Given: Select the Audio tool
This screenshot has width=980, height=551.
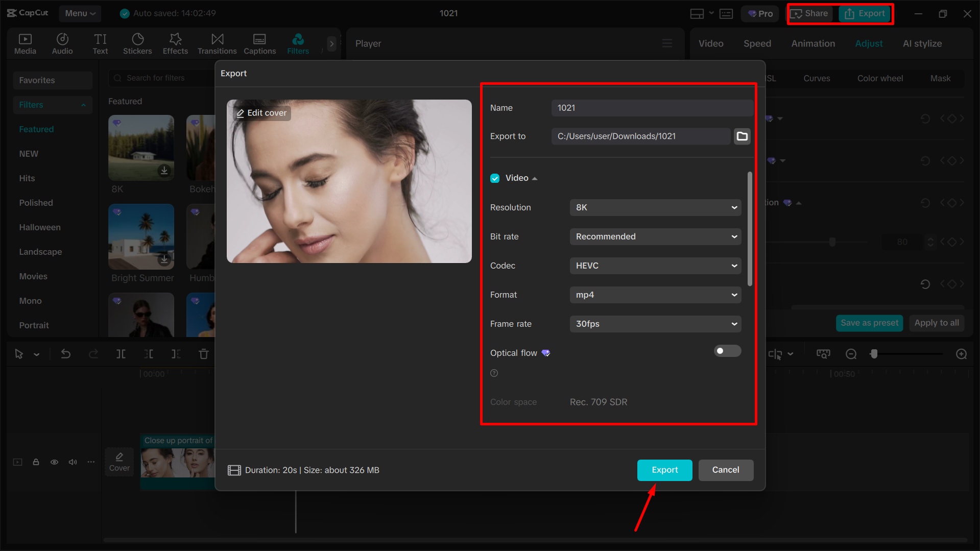Looking at the screenshot, I should (62, 43).
